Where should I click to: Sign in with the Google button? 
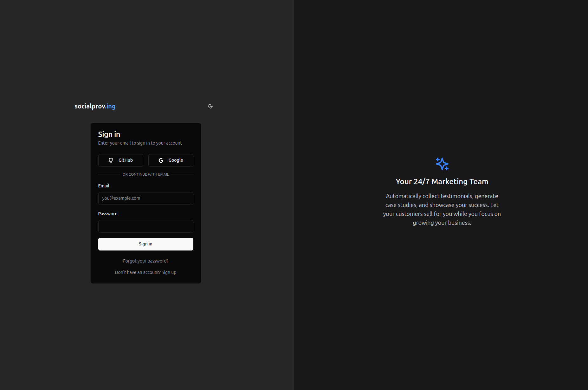pos(171,160)
